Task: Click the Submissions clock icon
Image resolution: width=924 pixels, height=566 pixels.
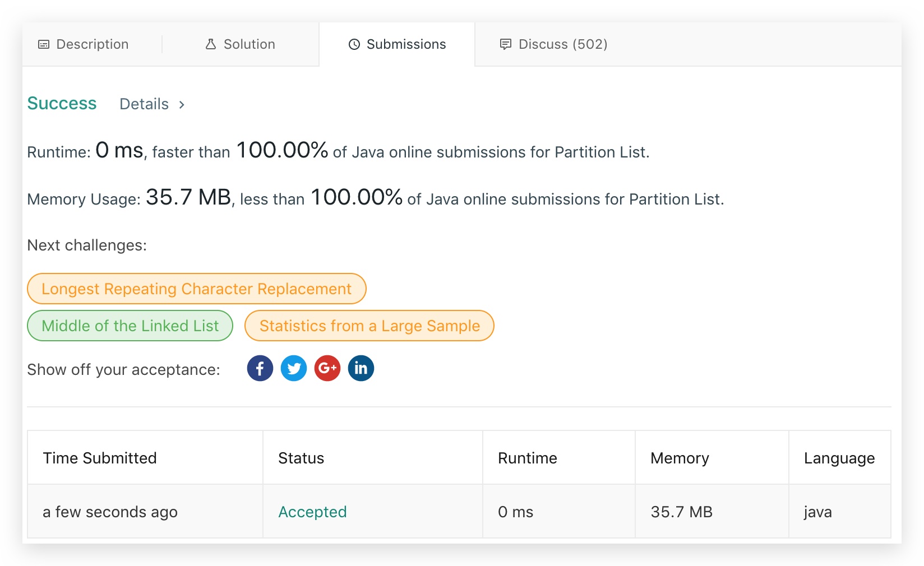Action: 354,44
